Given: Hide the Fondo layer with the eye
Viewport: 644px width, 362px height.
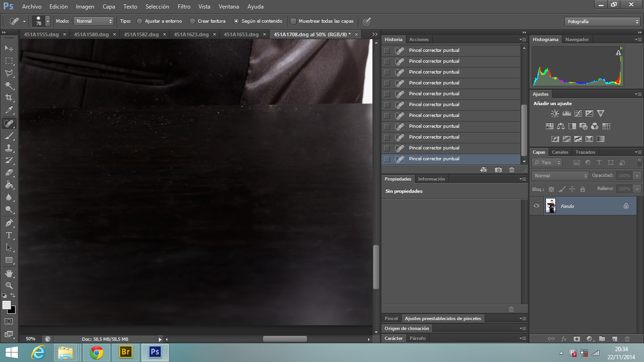Looking at the screenshot, I should [x=536, y=206].
